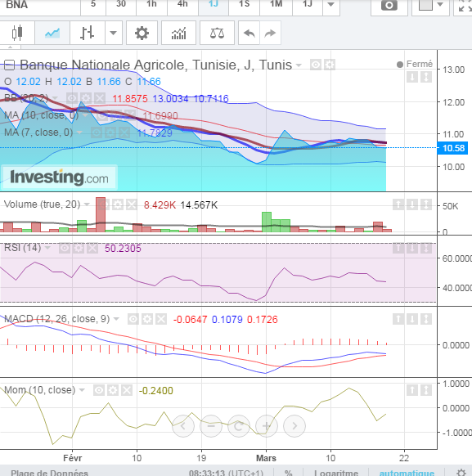Remove the MA 7 indicator

124,132
